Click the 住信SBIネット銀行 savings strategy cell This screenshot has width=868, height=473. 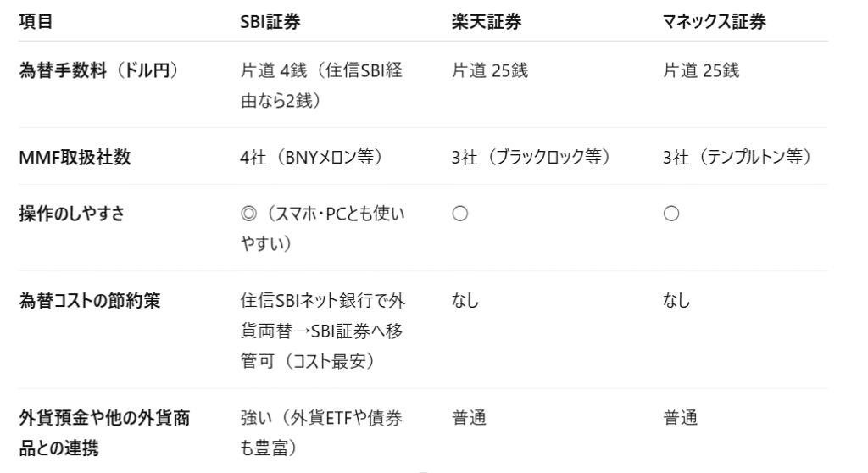click(323, 331)
